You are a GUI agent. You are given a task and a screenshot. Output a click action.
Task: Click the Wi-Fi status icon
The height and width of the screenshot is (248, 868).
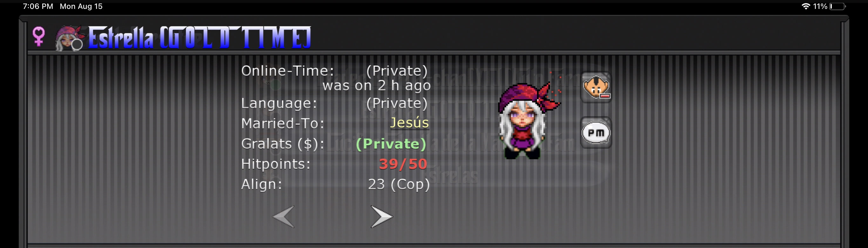tap(806, 6)
